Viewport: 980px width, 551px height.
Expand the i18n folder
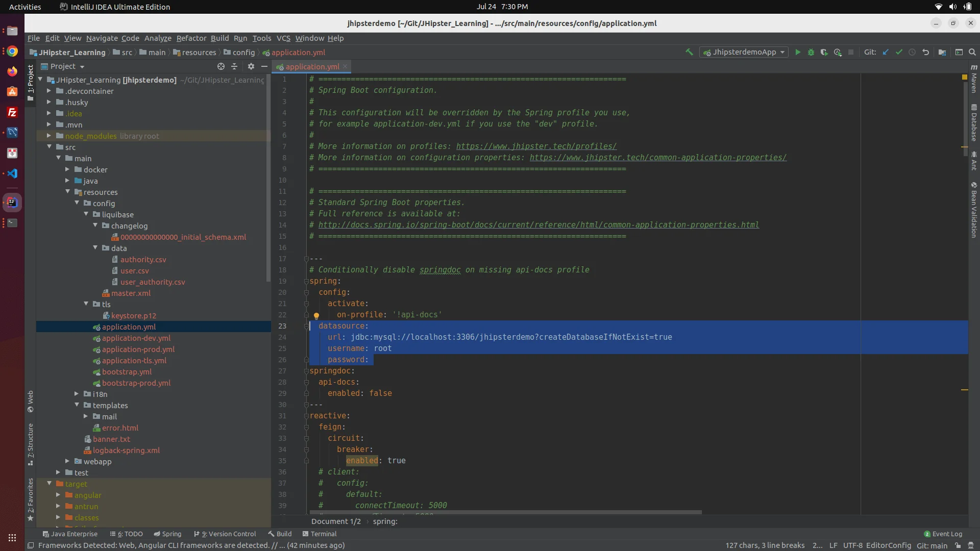click(x=77, y=394)
